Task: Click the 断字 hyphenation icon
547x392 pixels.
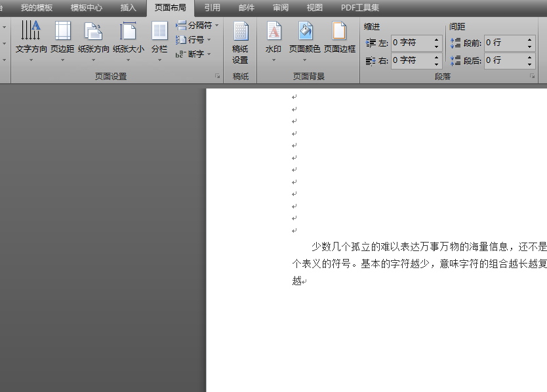Action: (180, 54)
